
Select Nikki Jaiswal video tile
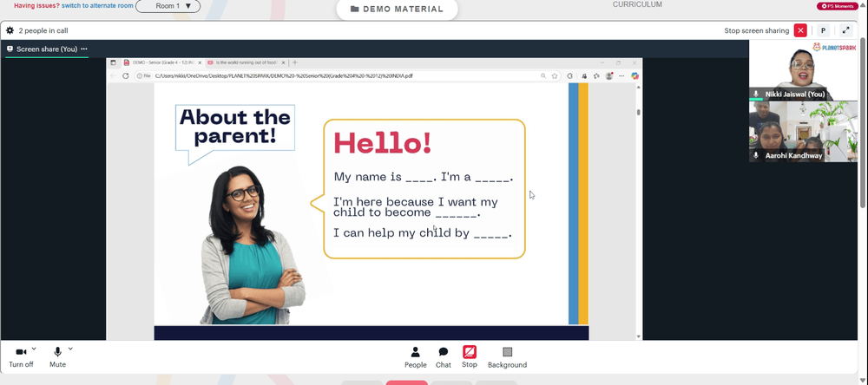point(803,70)
